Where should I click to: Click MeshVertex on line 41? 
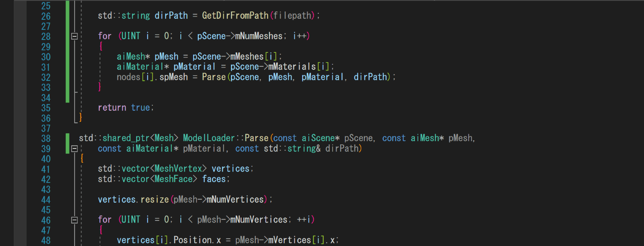pos(178,169)
